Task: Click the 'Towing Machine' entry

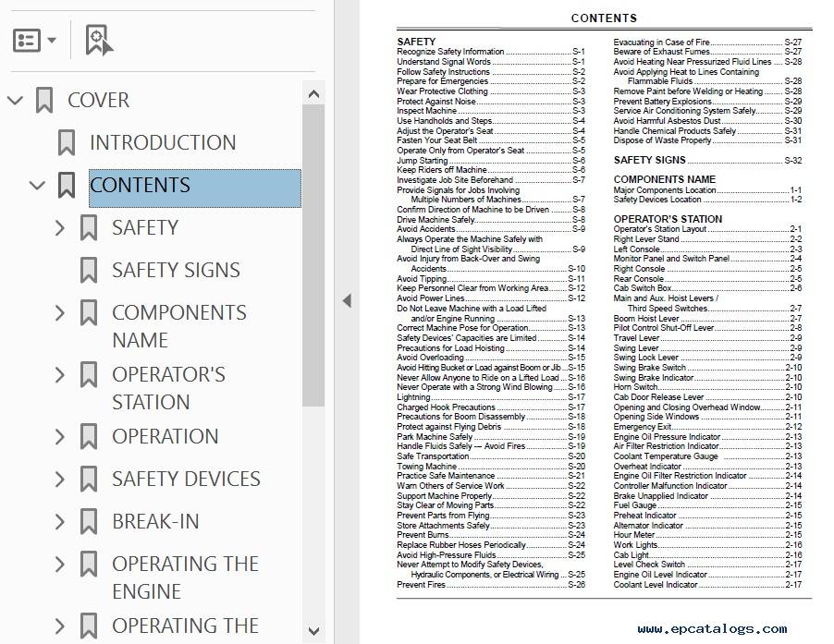Action: [490, 466]
